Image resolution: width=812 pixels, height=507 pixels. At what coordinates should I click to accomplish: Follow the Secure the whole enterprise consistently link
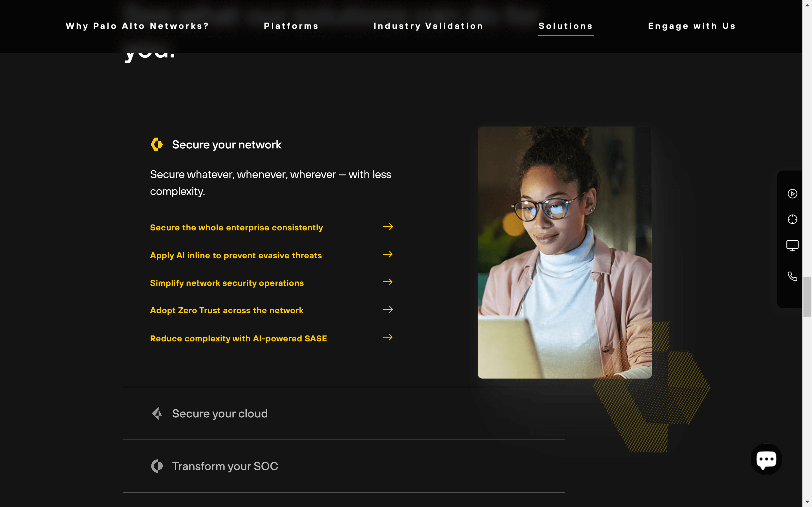(236, 227)
